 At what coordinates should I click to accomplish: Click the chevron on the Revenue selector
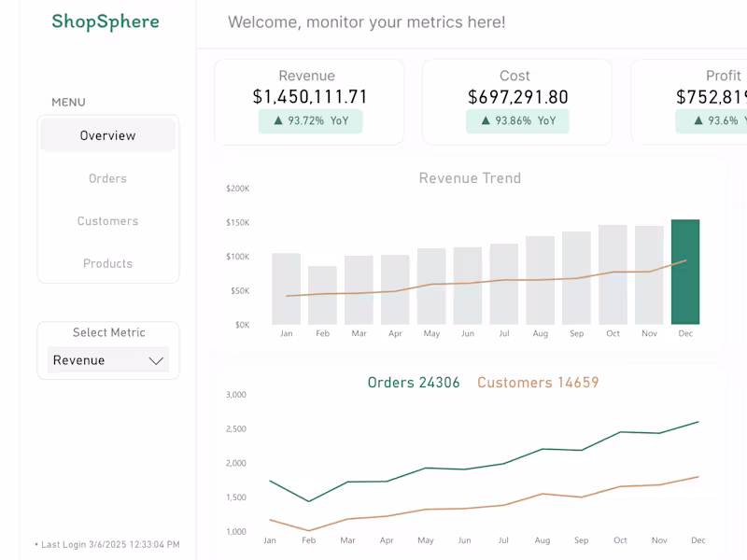tap(156, 359)
